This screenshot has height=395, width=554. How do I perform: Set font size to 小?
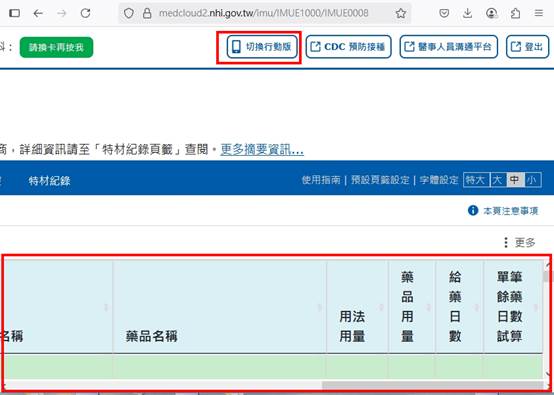[532, 180]
